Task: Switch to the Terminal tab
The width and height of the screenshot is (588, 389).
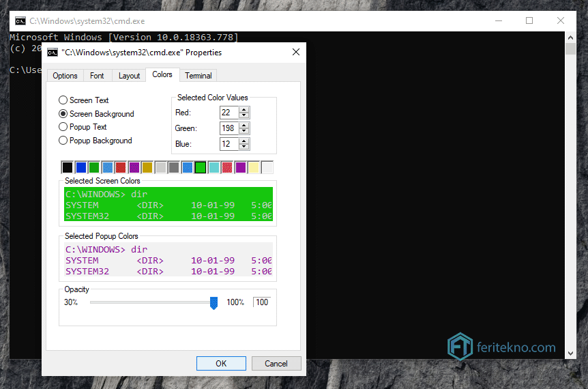Action: [198, 76]
